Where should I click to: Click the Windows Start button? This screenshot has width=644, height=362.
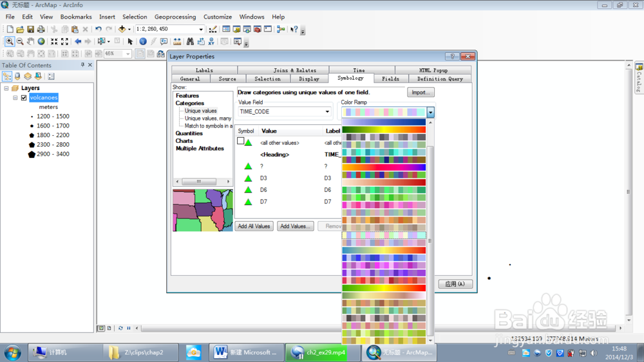point(13,352)
